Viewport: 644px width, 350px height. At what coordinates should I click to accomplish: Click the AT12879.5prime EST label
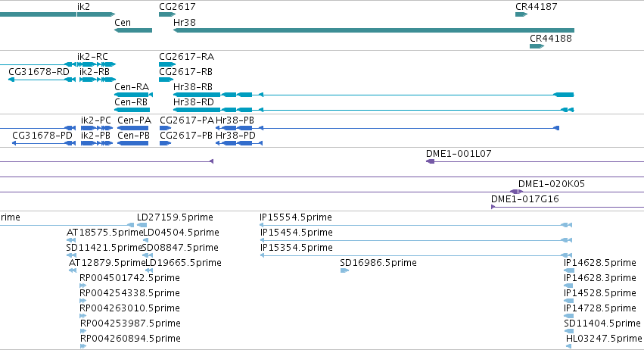[107, 263]
